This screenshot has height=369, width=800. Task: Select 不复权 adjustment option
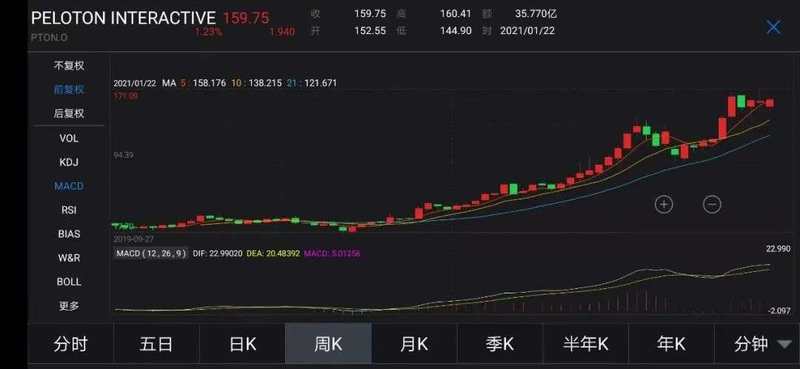point(69,65)
